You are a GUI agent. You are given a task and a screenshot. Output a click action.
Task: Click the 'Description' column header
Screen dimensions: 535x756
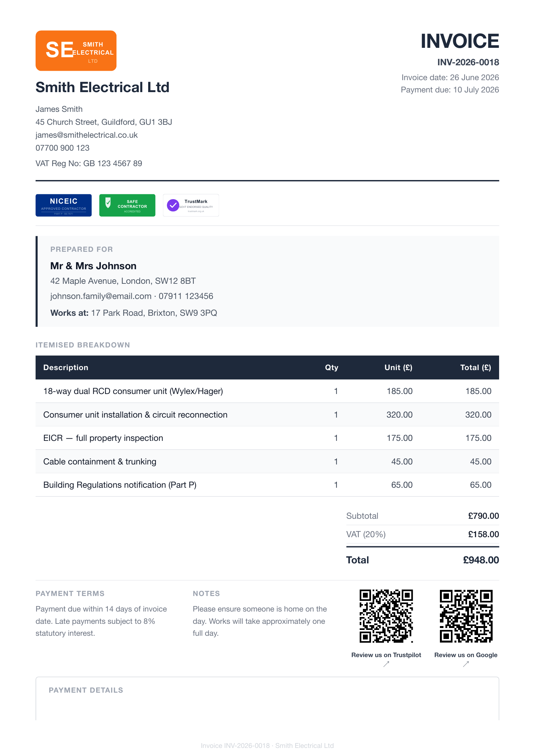click(x=66, y=367)
